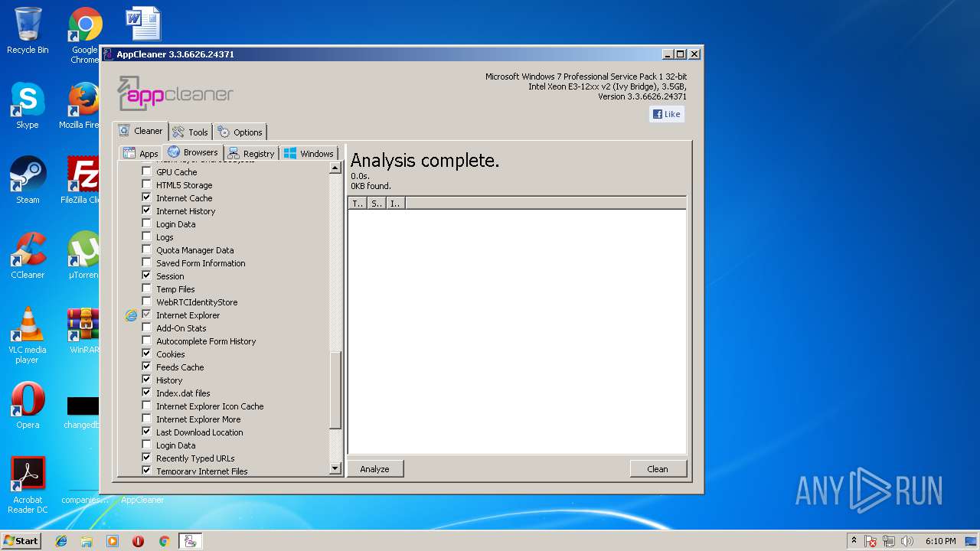Viewport: 980px width, 551px height.
Task: Open the Windows sub-tab
Action: coord(309,154)
